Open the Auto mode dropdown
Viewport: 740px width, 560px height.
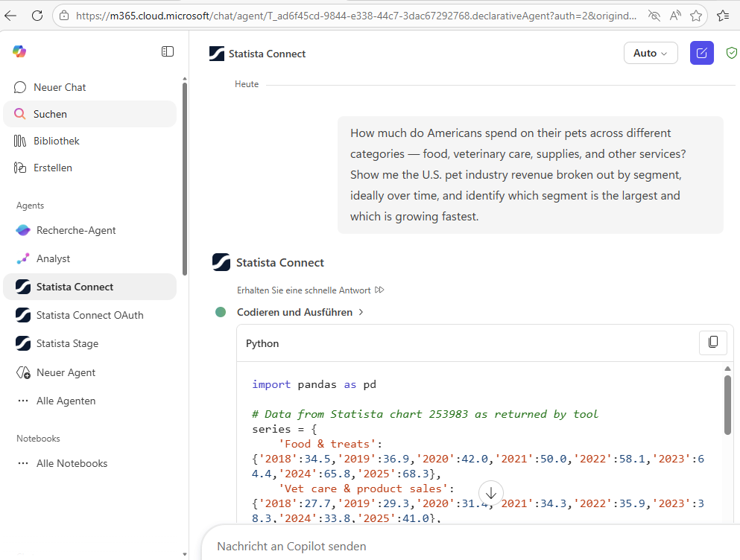coord(651,53)
